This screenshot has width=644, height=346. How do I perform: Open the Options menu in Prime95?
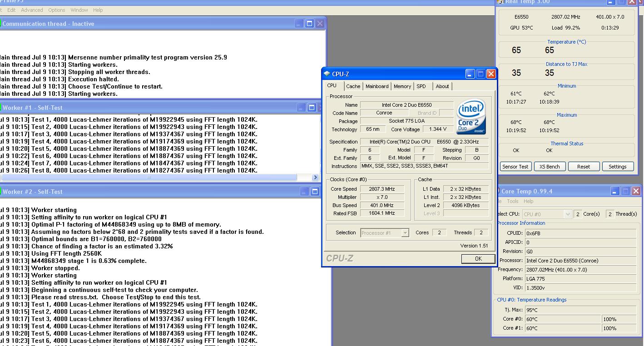[x=57, y=10]
